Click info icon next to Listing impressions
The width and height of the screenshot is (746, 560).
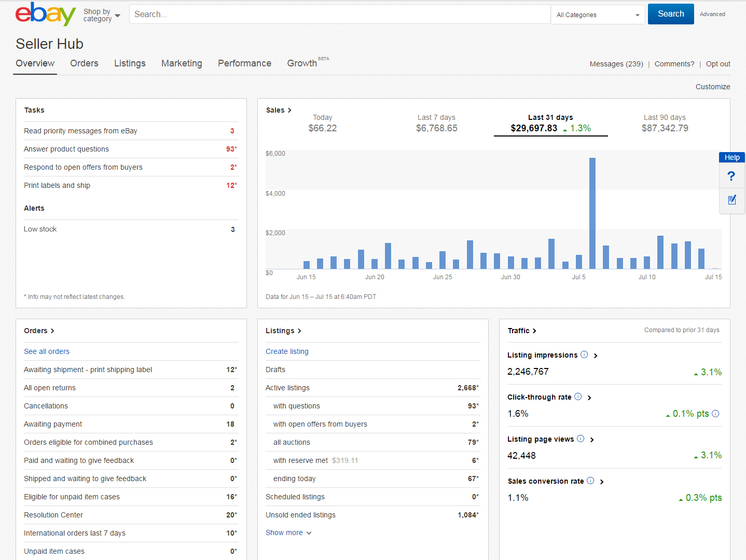click(x=584, y=354)
